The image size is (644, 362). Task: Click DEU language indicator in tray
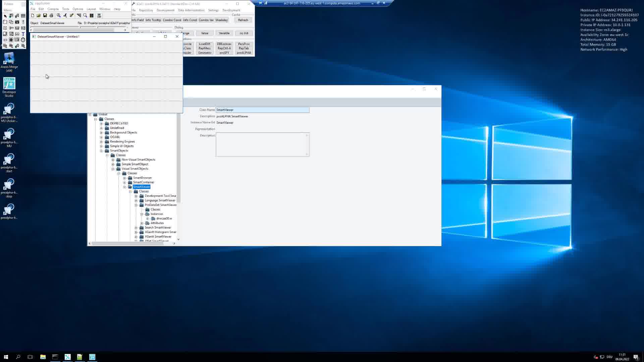pos(609,357)
